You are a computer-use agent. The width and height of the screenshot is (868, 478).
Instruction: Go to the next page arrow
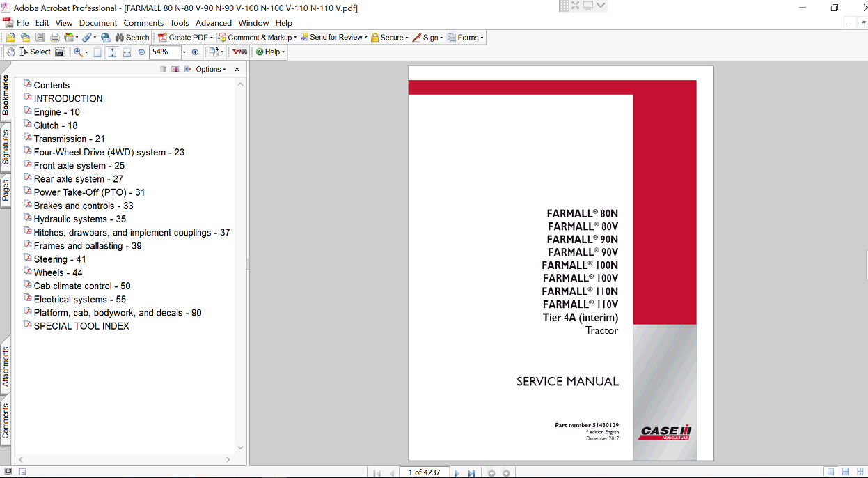(457, 473)
